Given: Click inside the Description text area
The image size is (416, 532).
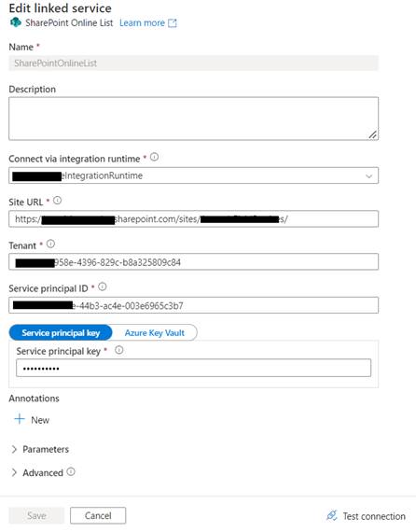Looking at the screenshot, I should [194, 119].
